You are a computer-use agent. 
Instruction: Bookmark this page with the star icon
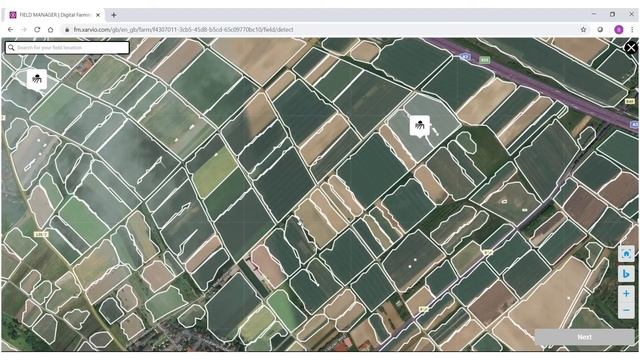[583, 29]
